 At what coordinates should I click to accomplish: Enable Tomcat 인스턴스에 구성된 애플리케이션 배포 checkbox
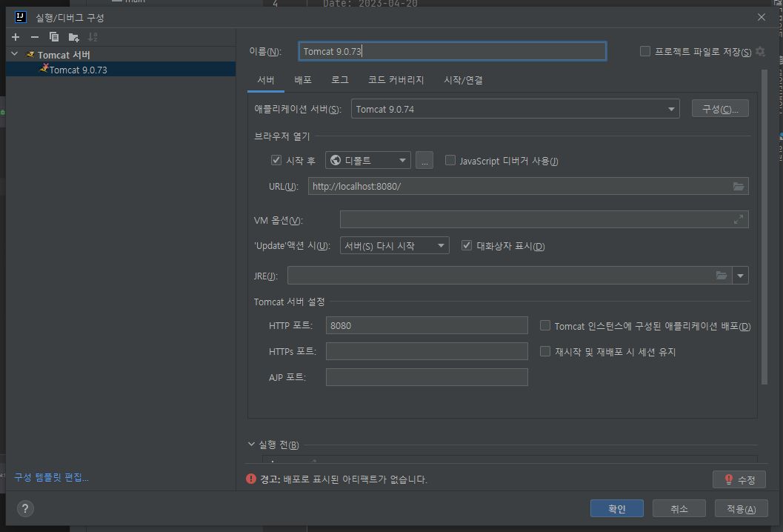(545, 325)
